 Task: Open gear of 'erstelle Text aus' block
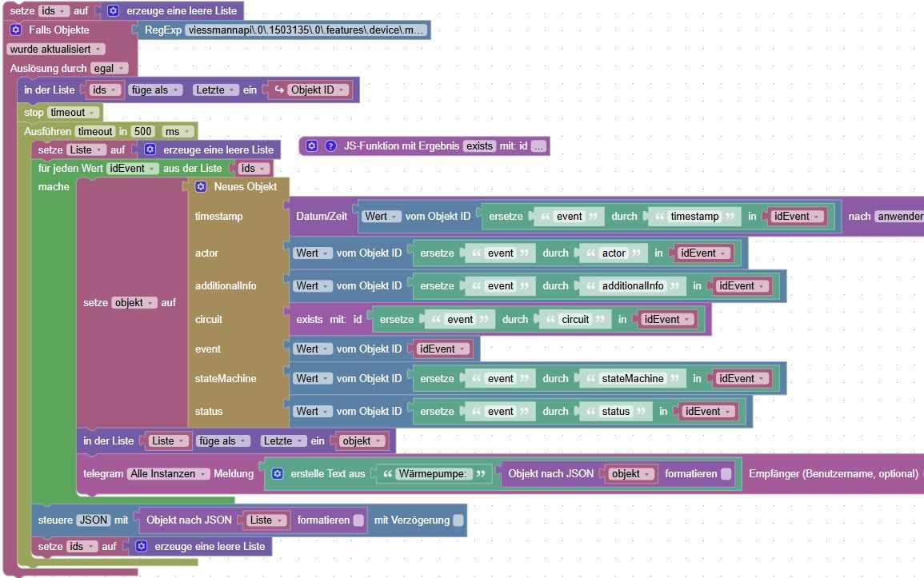pos(278,474)
